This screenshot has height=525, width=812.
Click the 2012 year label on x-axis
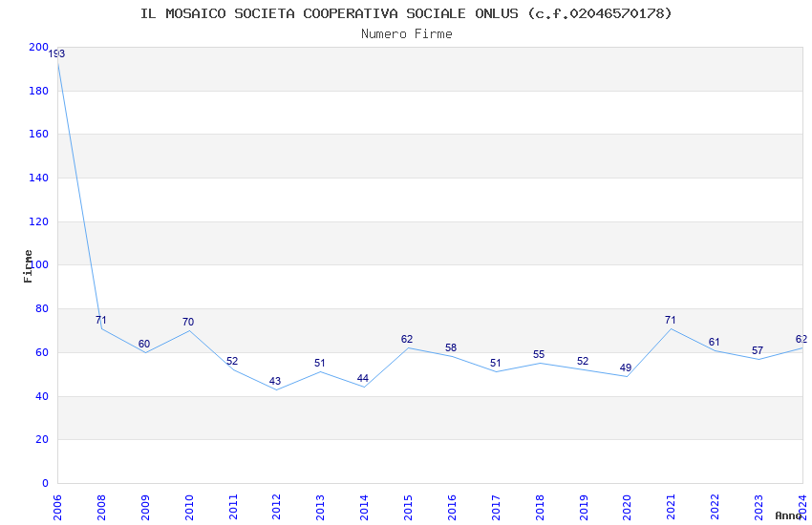tap(276, 508)
